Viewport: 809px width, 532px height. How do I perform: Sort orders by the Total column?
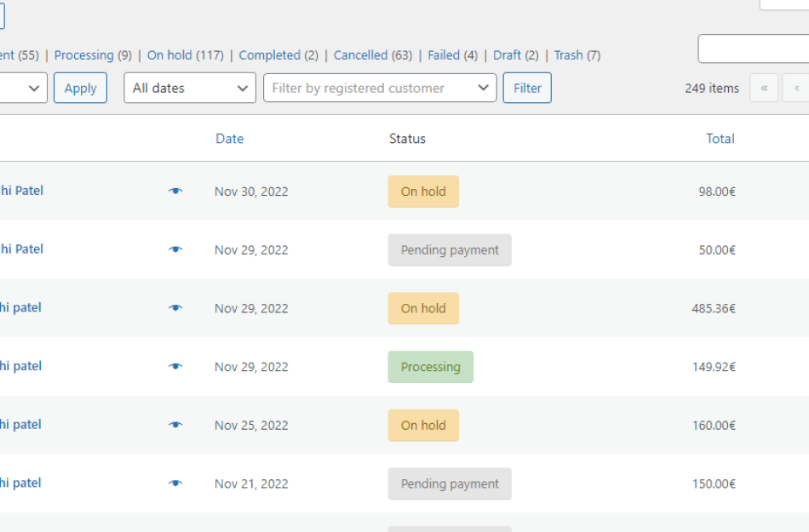720,139
